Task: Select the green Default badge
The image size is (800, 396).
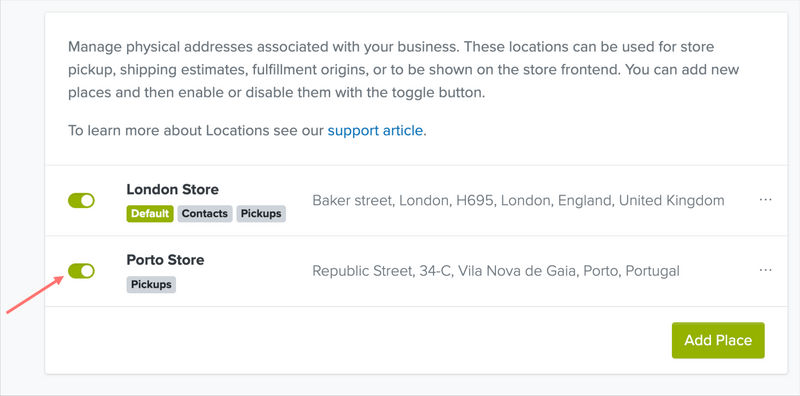Action: (x=150, y=214)
